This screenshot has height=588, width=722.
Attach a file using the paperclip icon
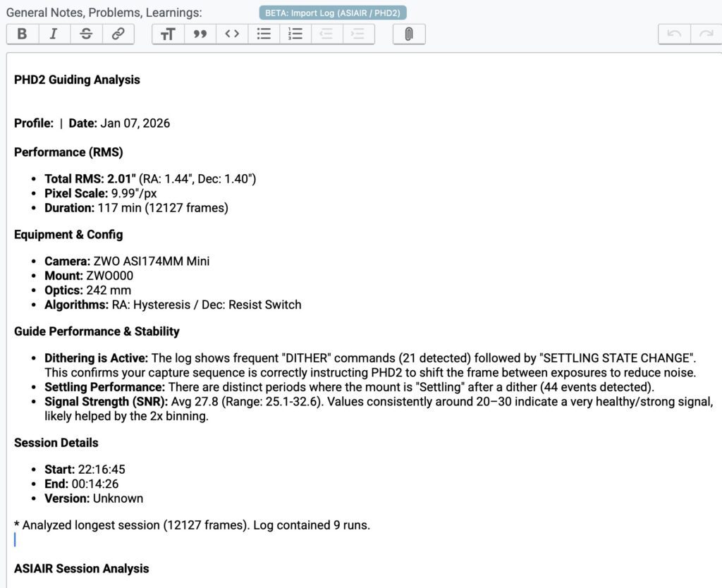pos(409,34)
